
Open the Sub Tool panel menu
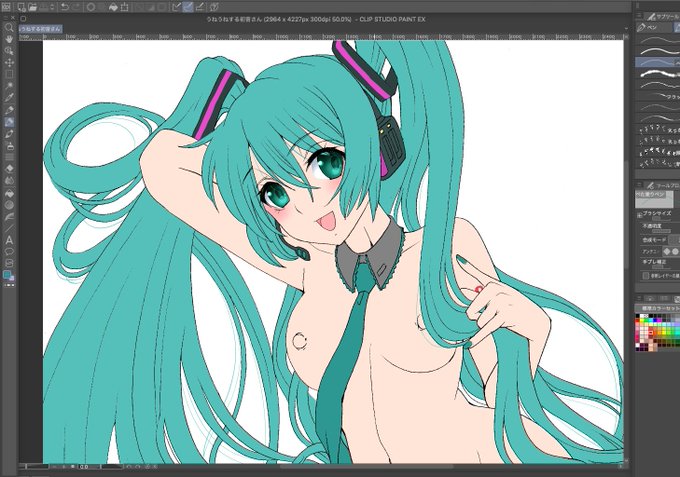click(x=639, y=16)
